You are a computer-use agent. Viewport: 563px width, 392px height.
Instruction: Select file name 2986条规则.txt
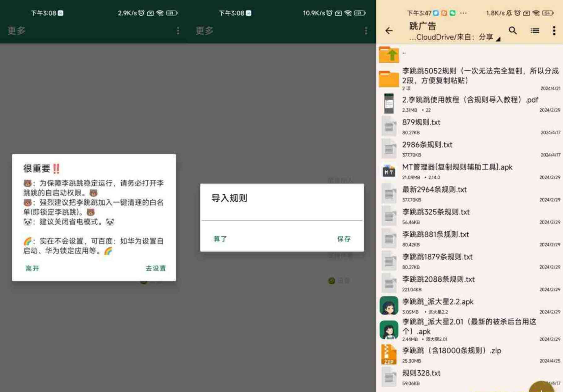(x=427, y=145)
